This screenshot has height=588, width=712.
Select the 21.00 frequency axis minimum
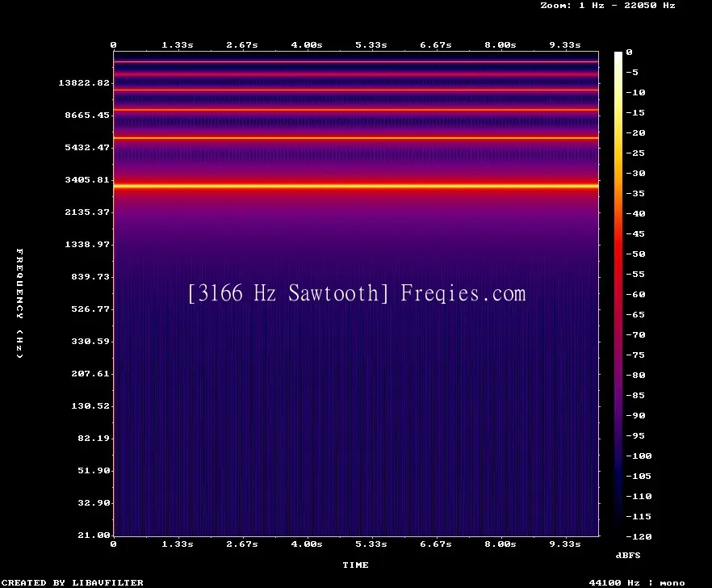pos(94,535)
